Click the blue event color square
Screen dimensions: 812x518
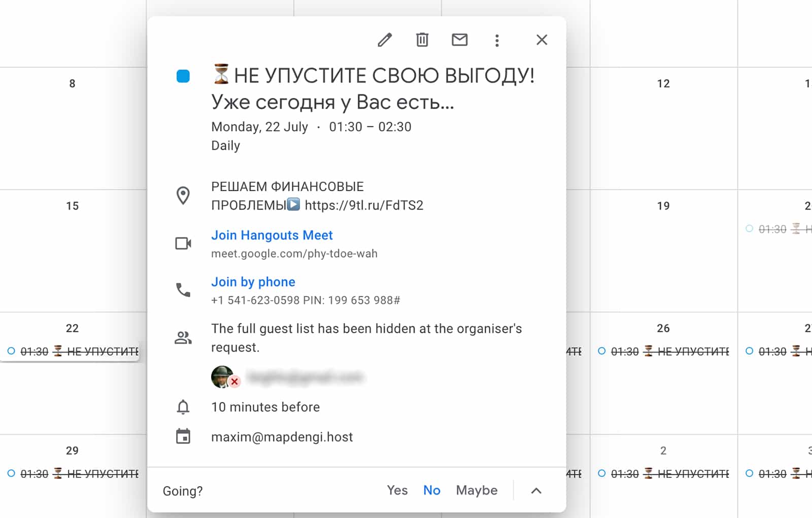pos(183,76)
